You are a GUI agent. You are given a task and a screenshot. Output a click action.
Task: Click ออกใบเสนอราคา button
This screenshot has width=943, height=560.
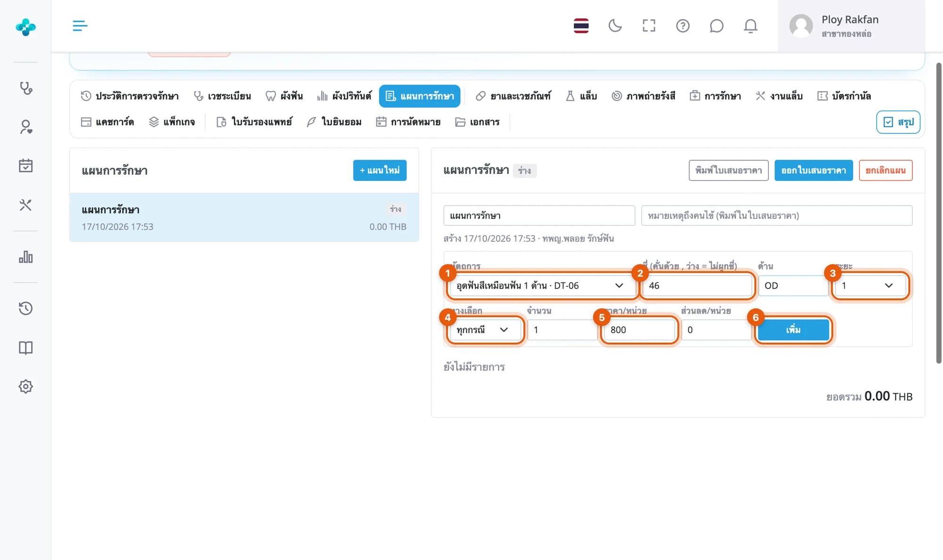(x=813, y=170)
